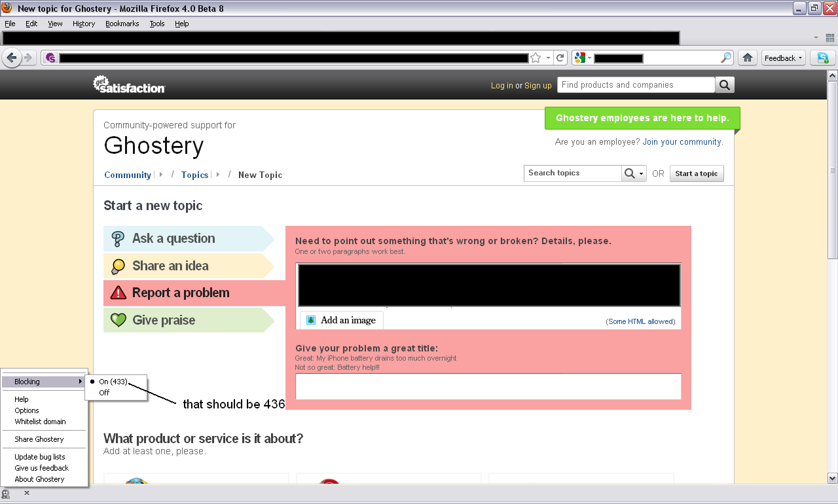Open the View menu
This screenshot has width=838, height=504.
55,24
